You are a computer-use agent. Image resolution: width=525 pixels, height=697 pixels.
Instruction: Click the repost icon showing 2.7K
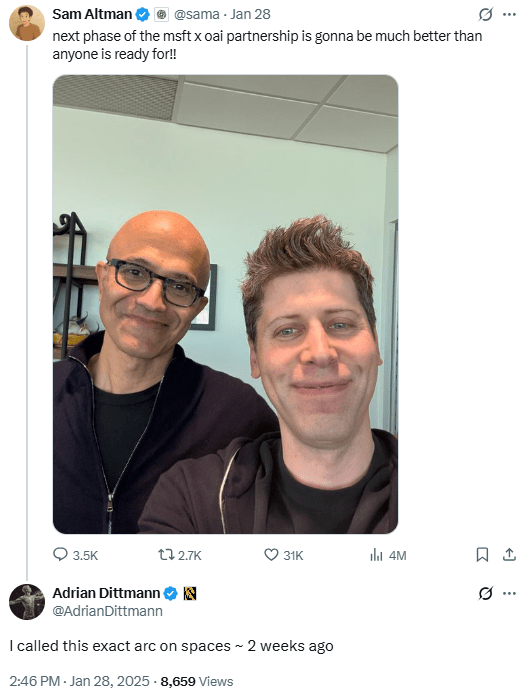[166, 555]
